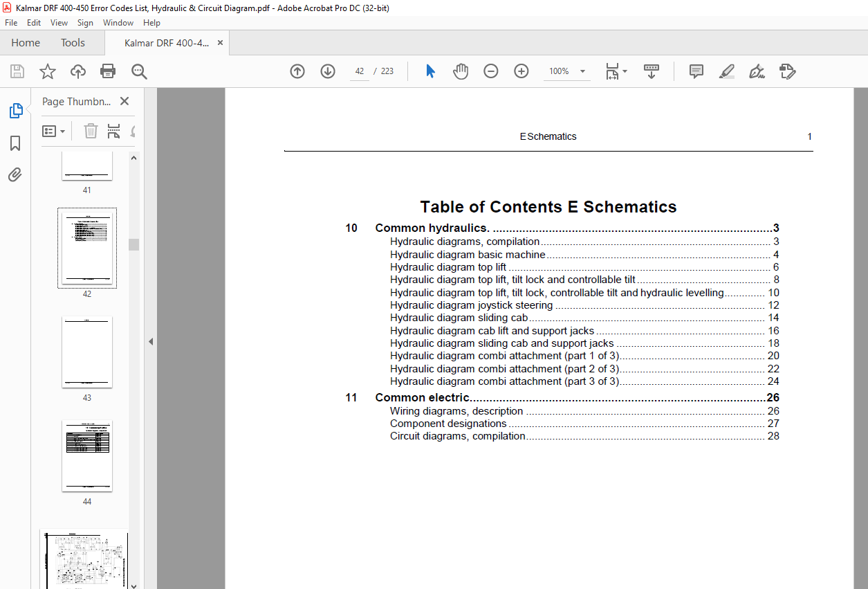Open the Edit menu
This screenshot has height=589, width=868.
tap(34, 23)
